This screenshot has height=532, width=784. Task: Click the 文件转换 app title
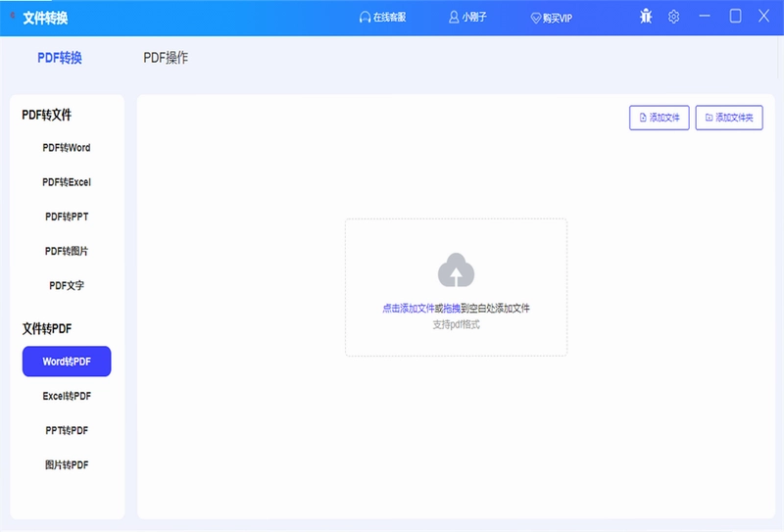click(45, 18)
